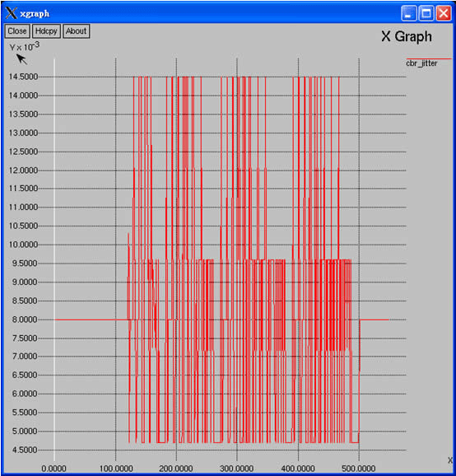
Task: Show the About information
Action: [77, 31]
